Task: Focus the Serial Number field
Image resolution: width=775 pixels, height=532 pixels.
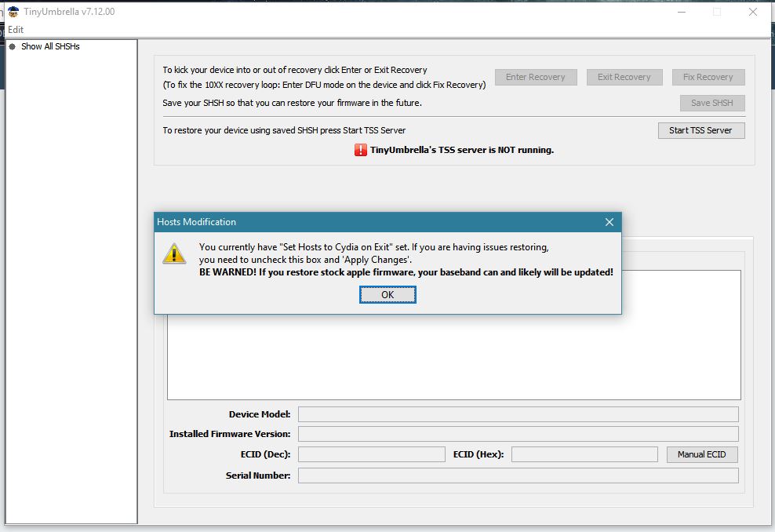Action: point(518,476)
